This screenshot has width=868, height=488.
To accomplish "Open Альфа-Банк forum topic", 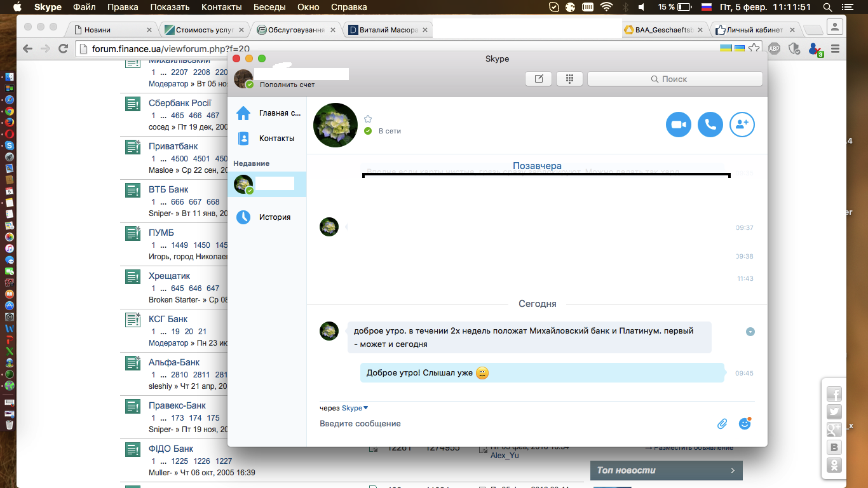I will pyautogui.click(x=174, y=362).
